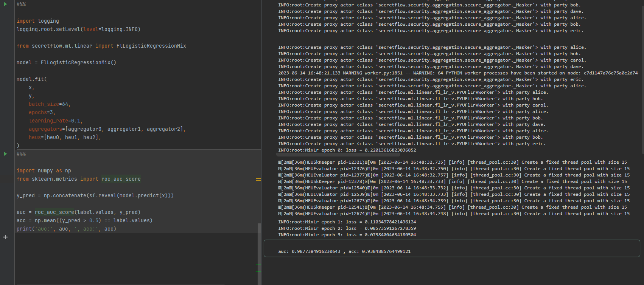The height and width of the screenshot is (285, 644).
Task: Click the PYUFlLrVWorker party eric log line
Action: (412, 144)
